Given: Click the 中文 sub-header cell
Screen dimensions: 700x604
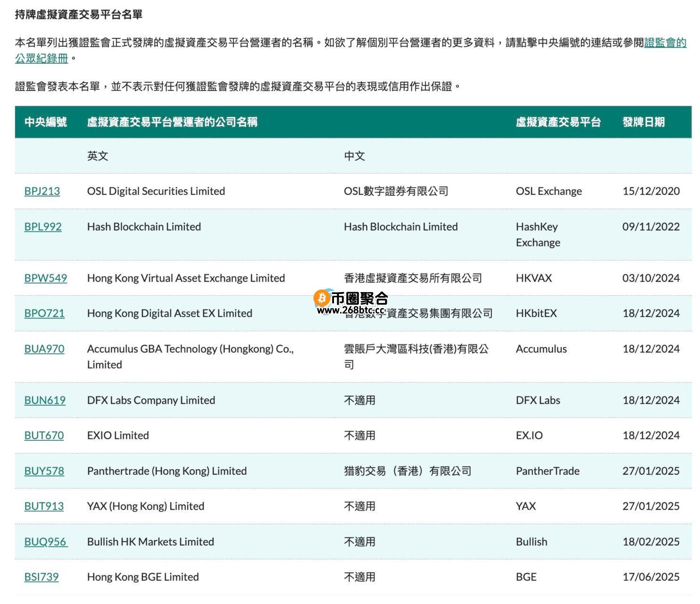Looking at the screenshot, I should click(355, 156).
